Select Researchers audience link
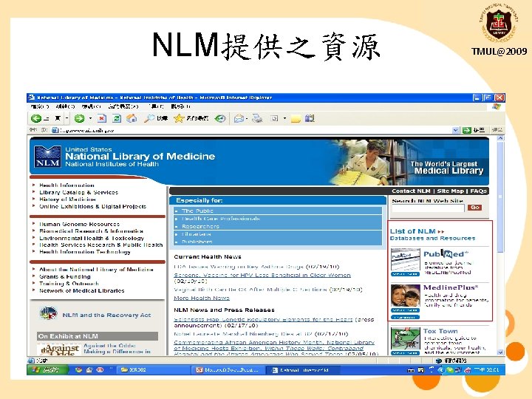Image resolution: width=532 pixels, height=399 pixels. (200, 226)
